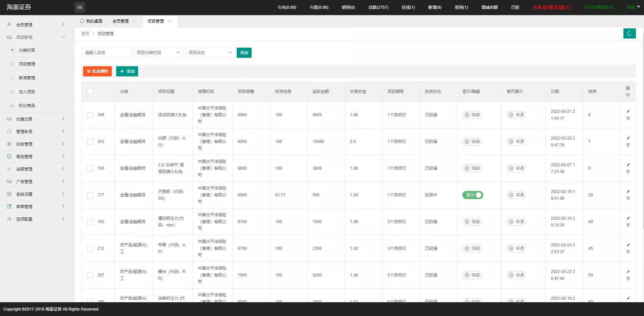Click edit pencil icon for row 206
This screenshot has height=316, width=644.
point(628,112)
